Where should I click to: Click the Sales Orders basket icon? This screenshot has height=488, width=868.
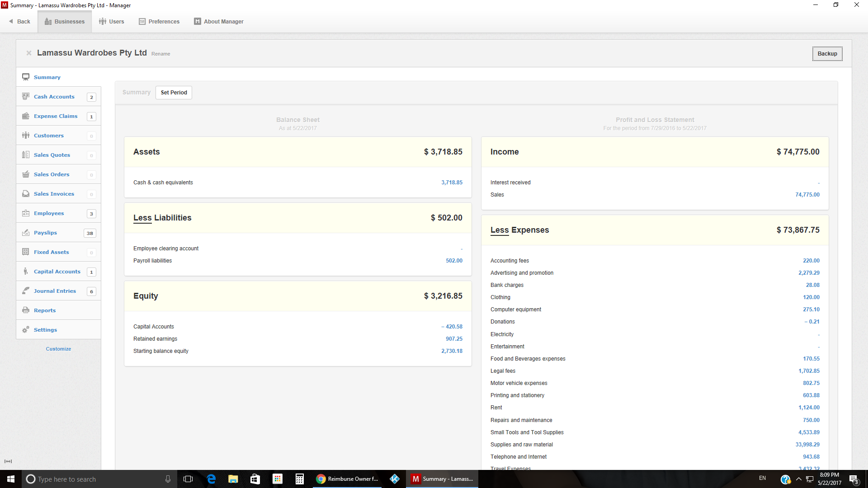(x=26, y=174)
